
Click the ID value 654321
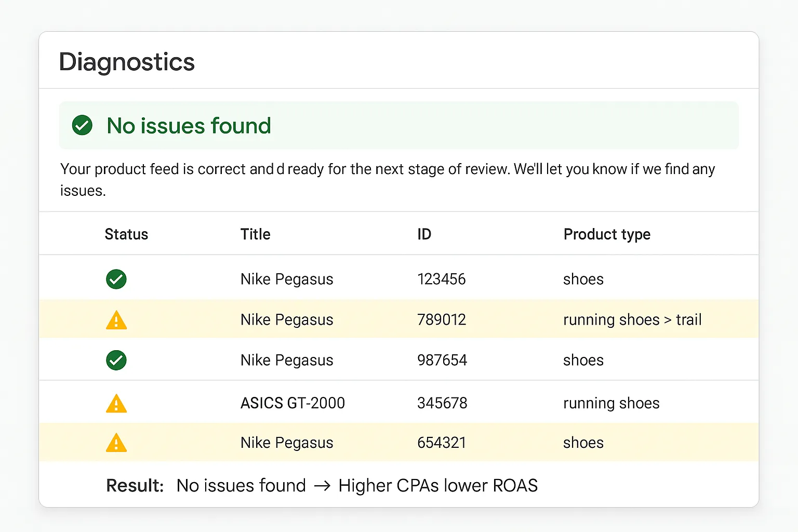[442, 443]
